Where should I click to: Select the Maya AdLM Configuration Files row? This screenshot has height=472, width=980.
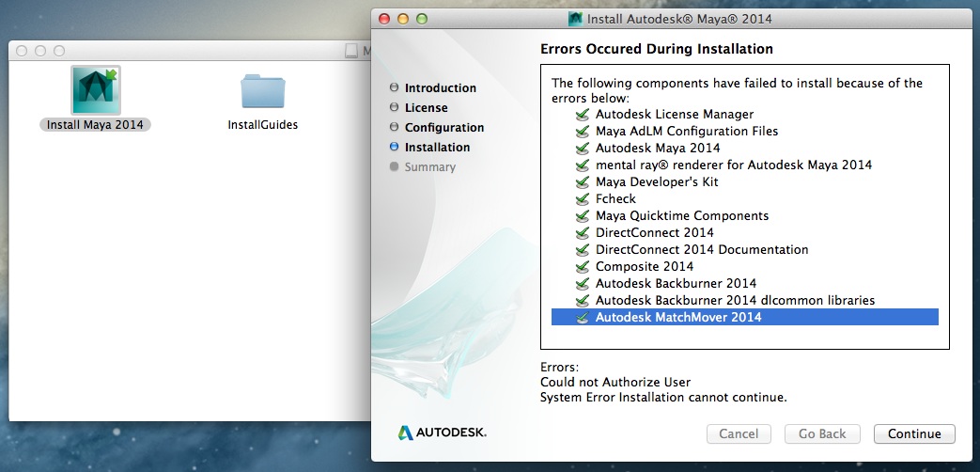tap(745, 132)
